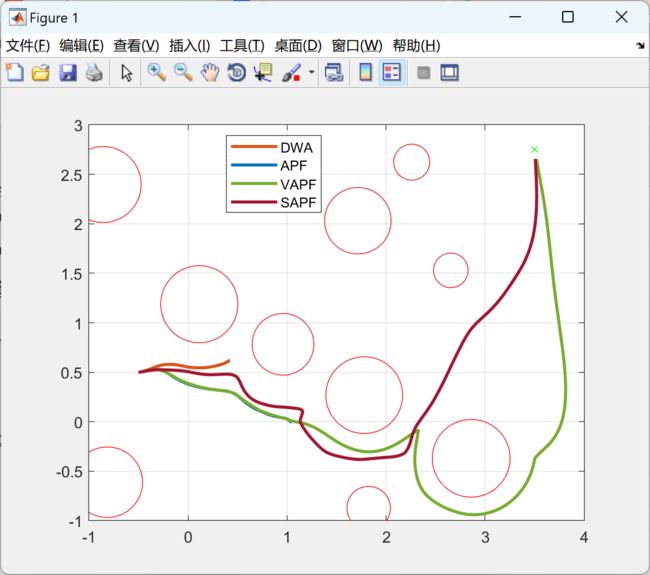Activate the Zoom Out magnifier tool
This screenshot has width=650, height=575.
pyautogui.click(x=183, y=73)
